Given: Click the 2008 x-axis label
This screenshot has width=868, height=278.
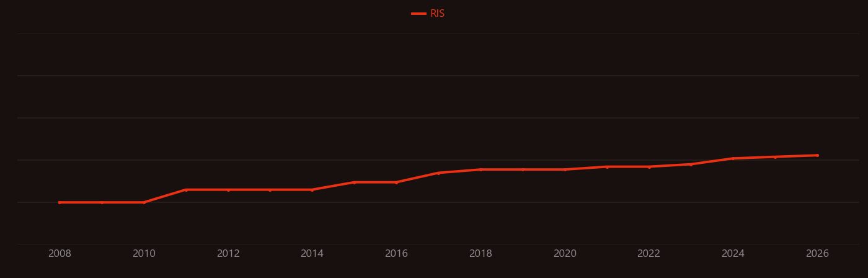Looking at the screenshot, I should pyautogui.click(x=60, y=254).
